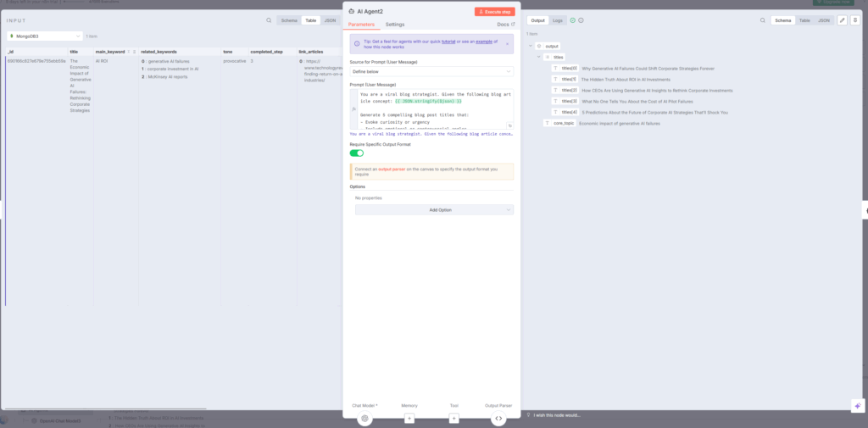Switch input view to Schema
Image resolution: width=868 pixels, height=428 pixels.
tap(289, 20)
